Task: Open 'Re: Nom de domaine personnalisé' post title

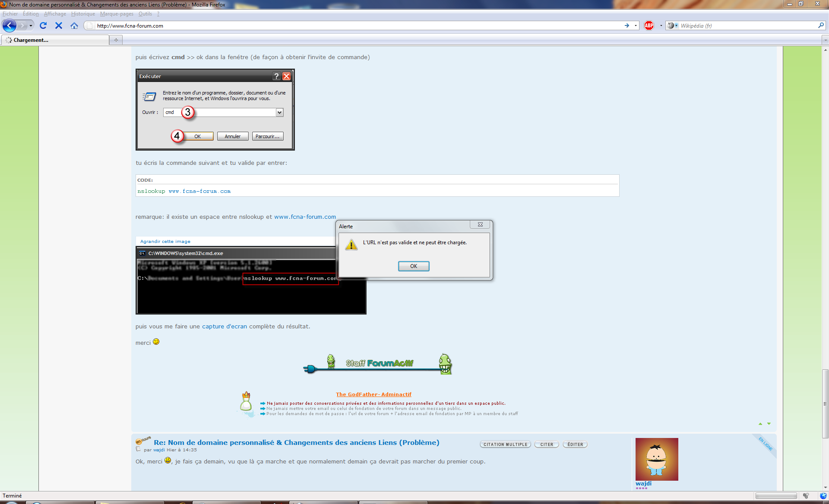Action: tap(297, 442)
